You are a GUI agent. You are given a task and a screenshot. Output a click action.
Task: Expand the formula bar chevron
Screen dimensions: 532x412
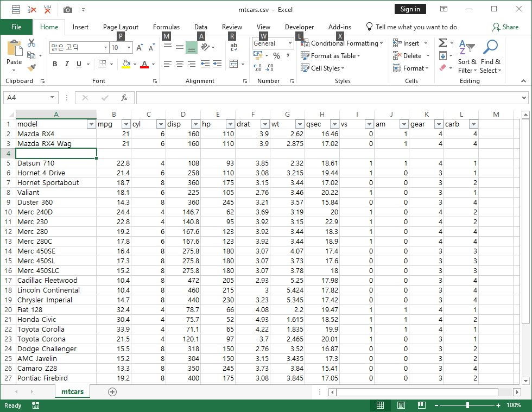(524, 98)
